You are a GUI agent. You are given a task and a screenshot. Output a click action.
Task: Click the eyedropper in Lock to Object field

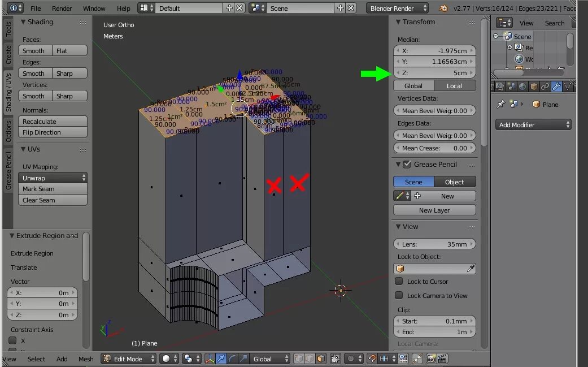pyautogui.click(x=471, y=268)
